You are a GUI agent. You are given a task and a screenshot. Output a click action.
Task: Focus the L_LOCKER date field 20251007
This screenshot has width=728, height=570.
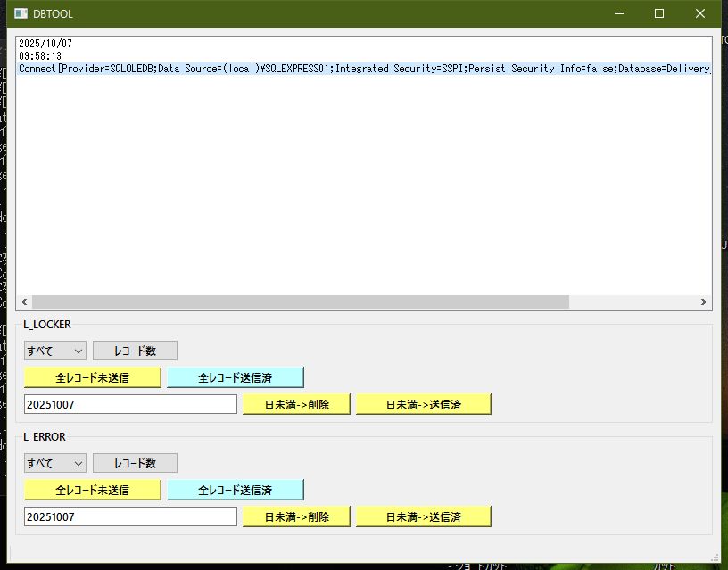click(130, 404)
